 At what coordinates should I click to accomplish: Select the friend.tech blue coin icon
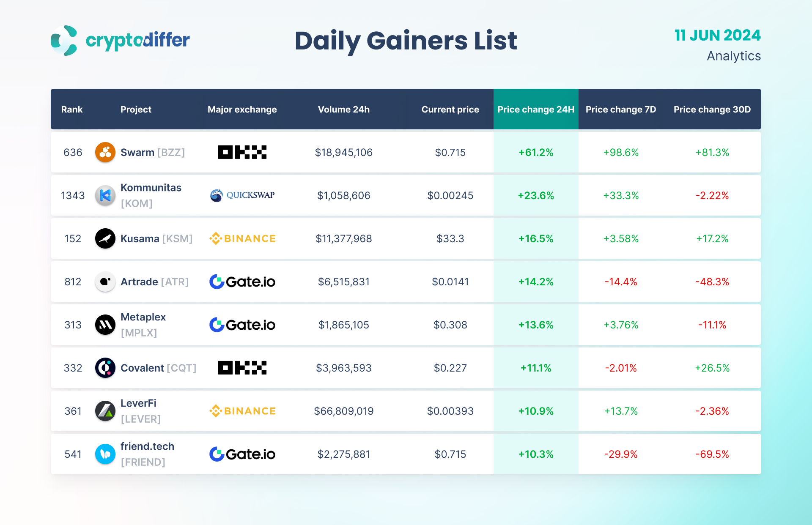pos(105,454)
